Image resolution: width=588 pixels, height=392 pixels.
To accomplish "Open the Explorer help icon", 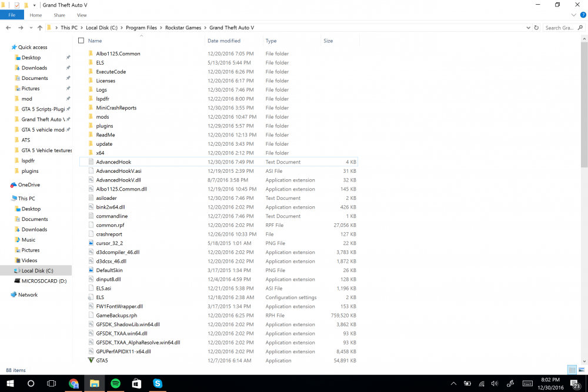I will 583,15.
